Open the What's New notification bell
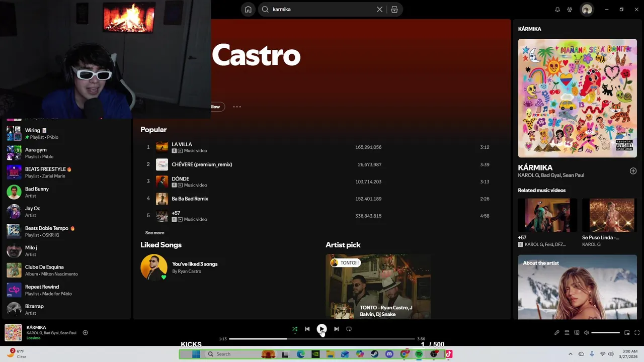644x362 pixels. (557, 9)
